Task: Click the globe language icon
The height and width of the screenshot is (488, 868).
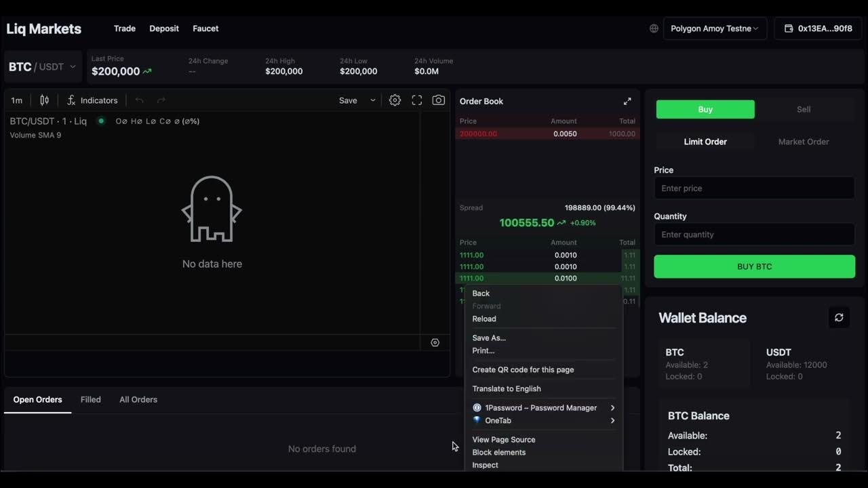Action: 653,28
